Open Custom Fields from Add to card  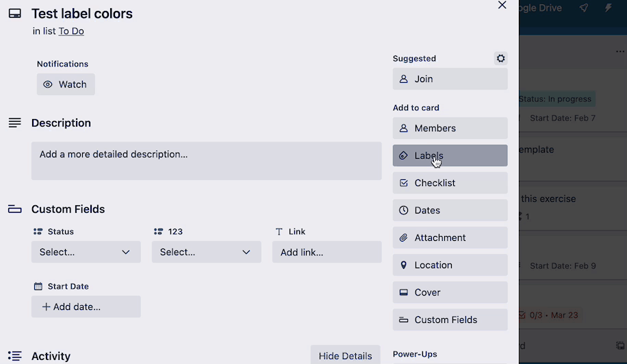(450, 320)
